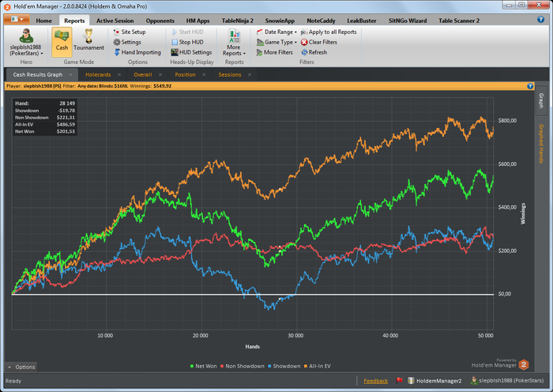This screenshot has width=553, height=392.
Task: Open the slepblsh1988 hero selector
Action: pyautogui.click(x=26, y=43)
